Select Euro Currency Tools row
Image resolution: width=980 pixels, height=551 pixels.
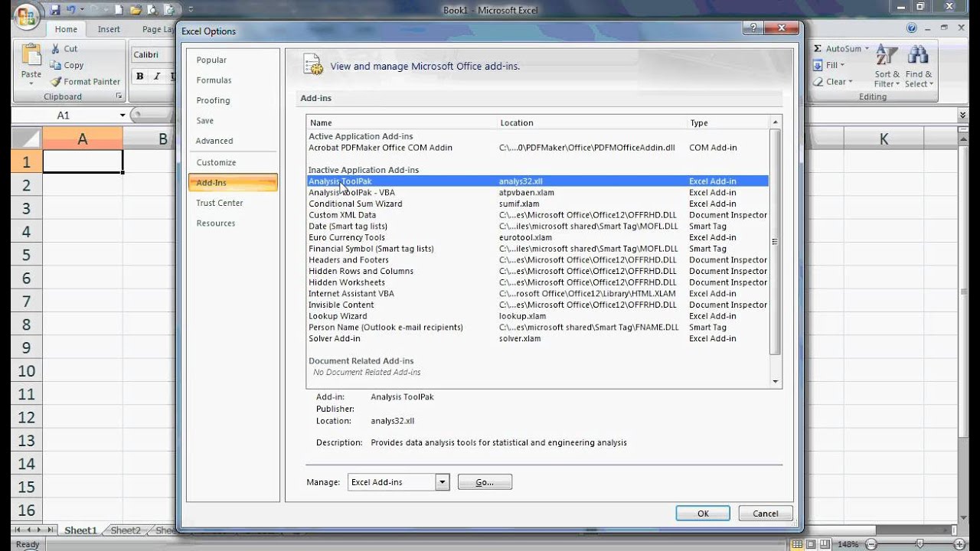click(x=537, y=237)
